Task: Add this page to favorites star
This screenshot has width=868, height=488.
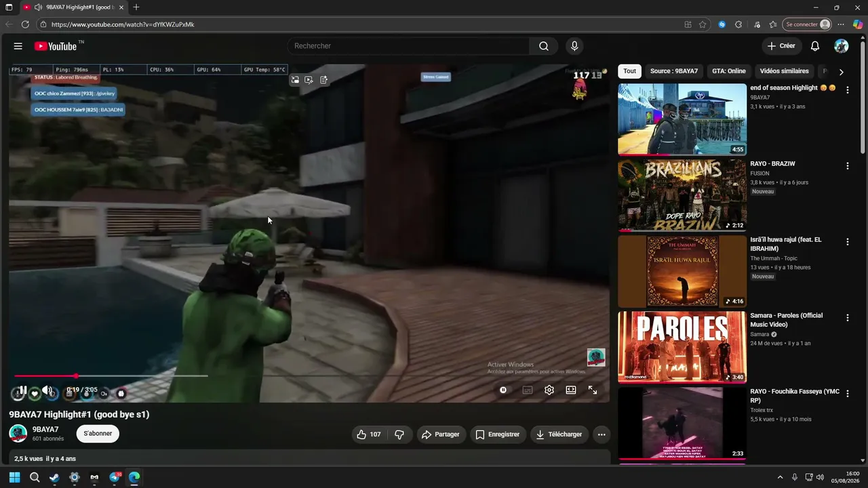Action: click(703, 24)
